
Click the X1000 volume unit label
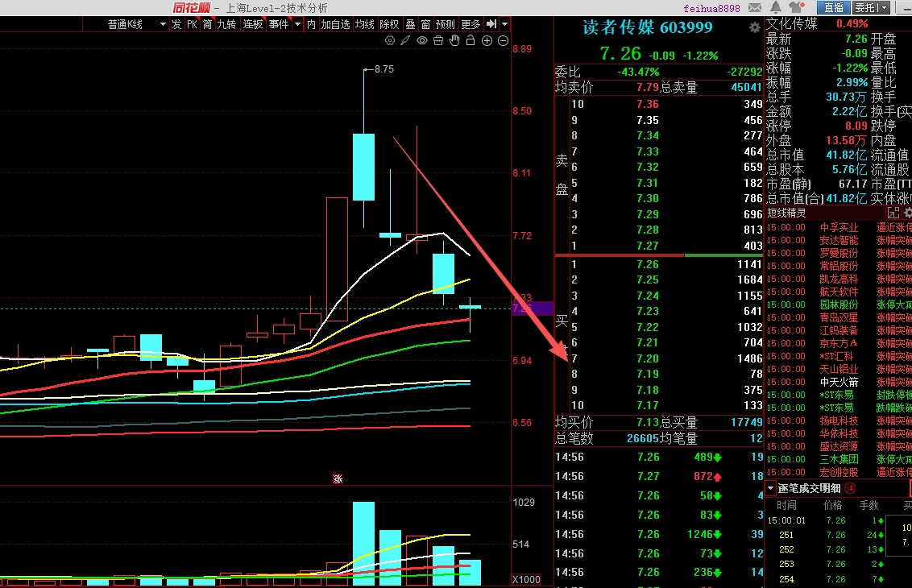pos(526,580)
